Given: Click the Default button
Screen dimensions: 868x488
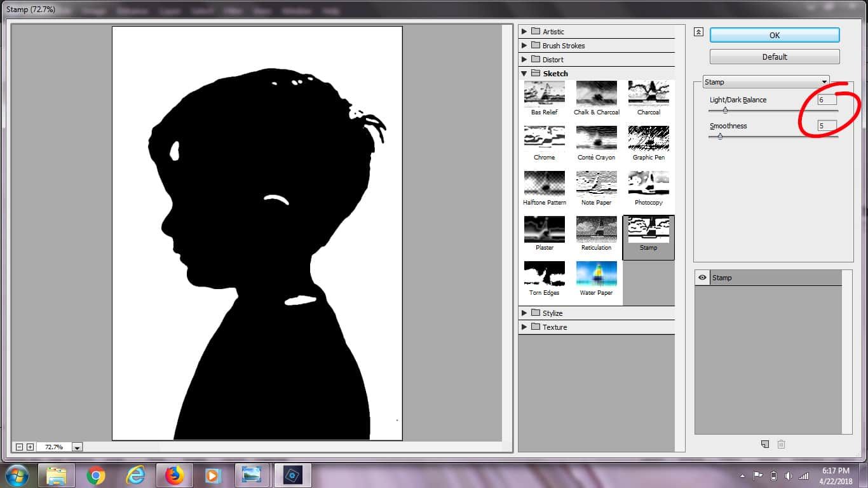Looking at the screenshot, I should coord(775,57).
